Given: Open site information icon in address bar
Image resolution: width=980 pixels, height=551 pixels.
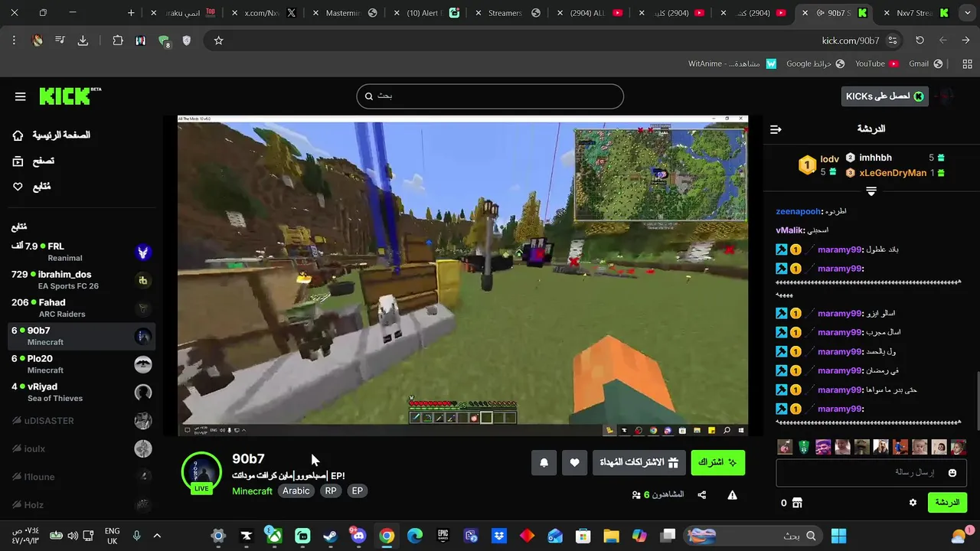Looking at the screenshot, I should coord(893,41).
